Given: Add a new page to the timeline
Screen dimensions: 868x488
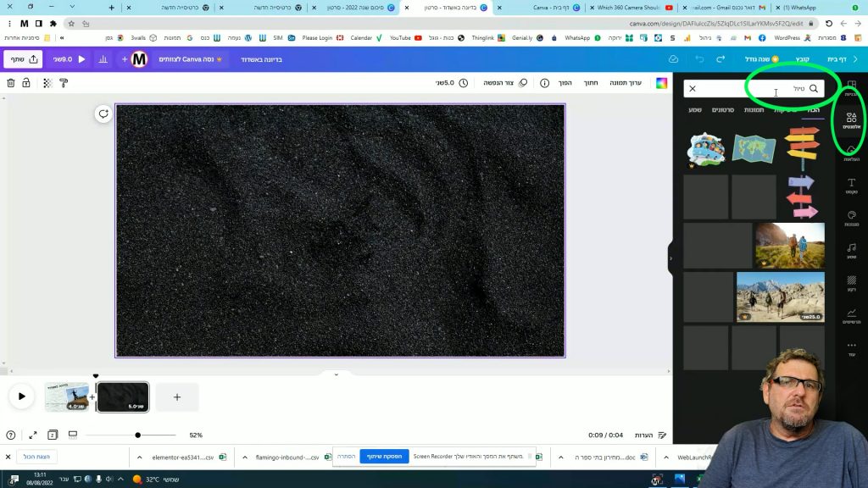Looking at the screenshot, I should (177, 396).
